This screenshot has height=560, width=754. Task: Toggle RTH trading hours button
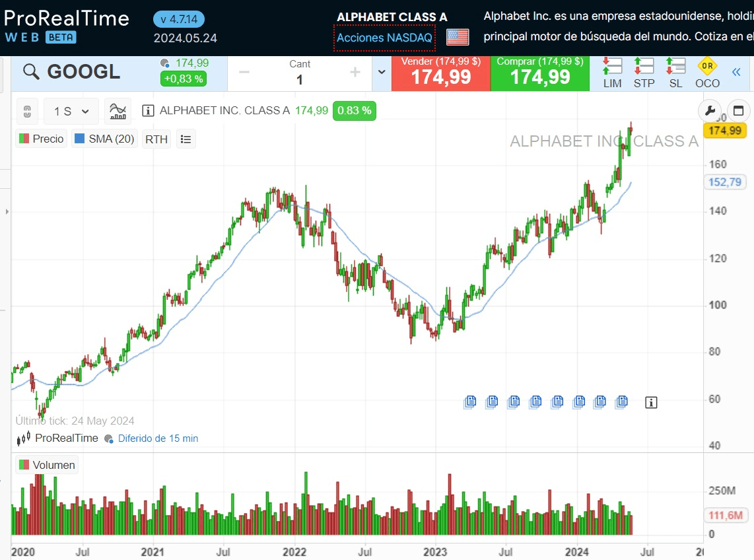coord(156,139)
